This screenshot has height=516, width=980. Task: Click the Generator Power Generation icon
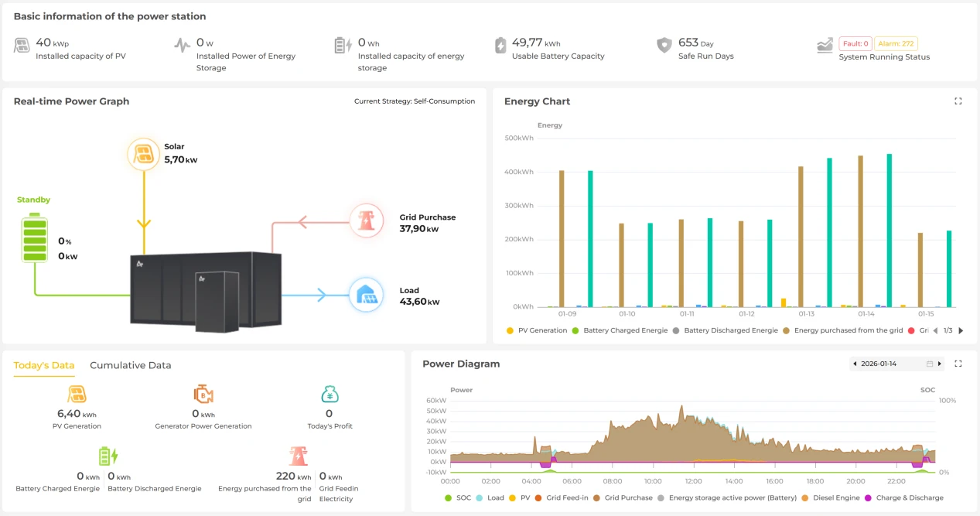203,395
